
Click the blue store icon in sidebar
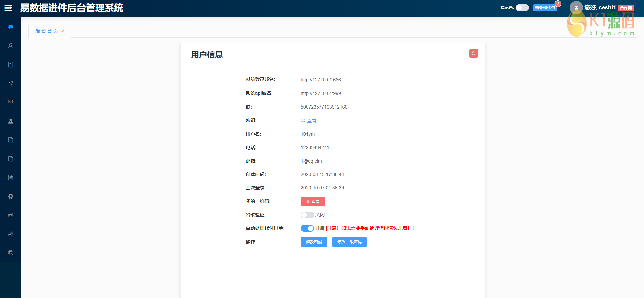11,27
